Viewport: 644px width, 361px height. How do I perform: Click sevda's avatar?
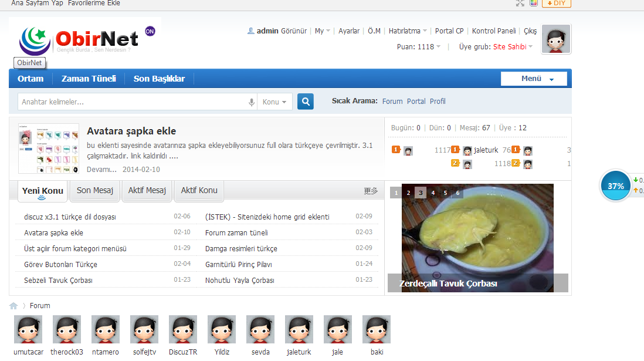pos(260,329)
